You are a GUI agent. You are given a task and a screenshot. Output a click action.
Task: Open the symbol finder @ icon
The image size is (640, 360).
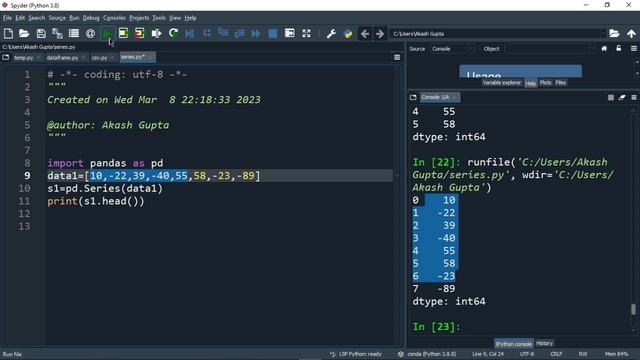(x=90, y=33)
